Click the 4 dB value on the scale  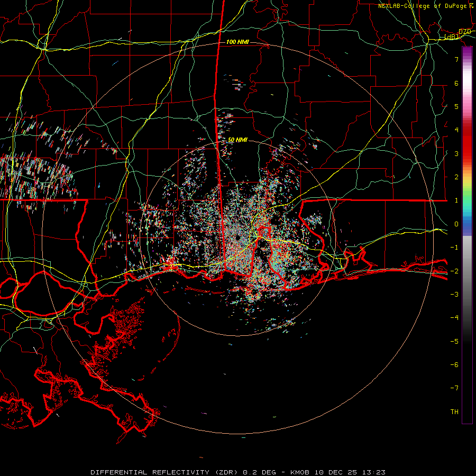point(456,130)
